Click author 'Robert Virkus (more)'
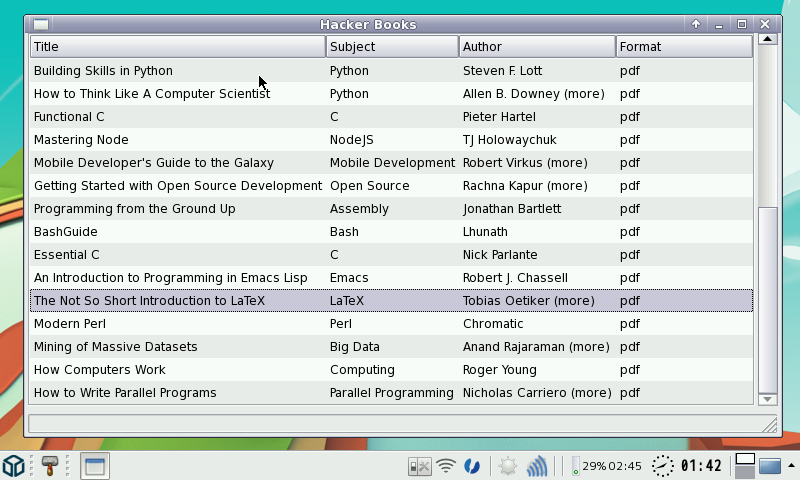This screenshot has height=480, width=800. point(525,163)
